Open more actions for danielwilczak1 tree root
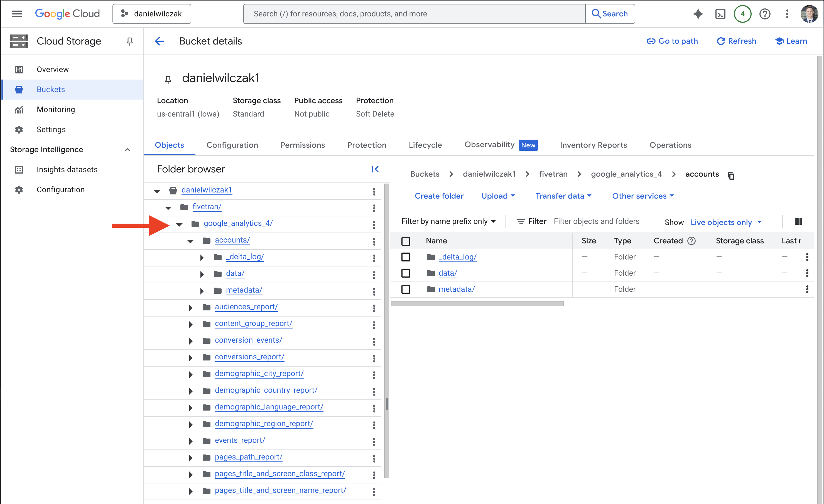 (374, 191)
